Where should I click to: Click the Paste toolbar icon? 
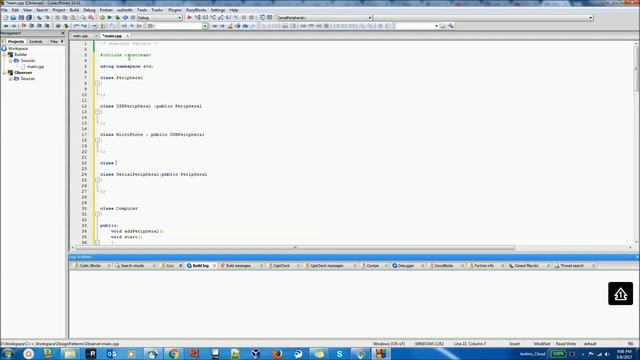point(73,18)
